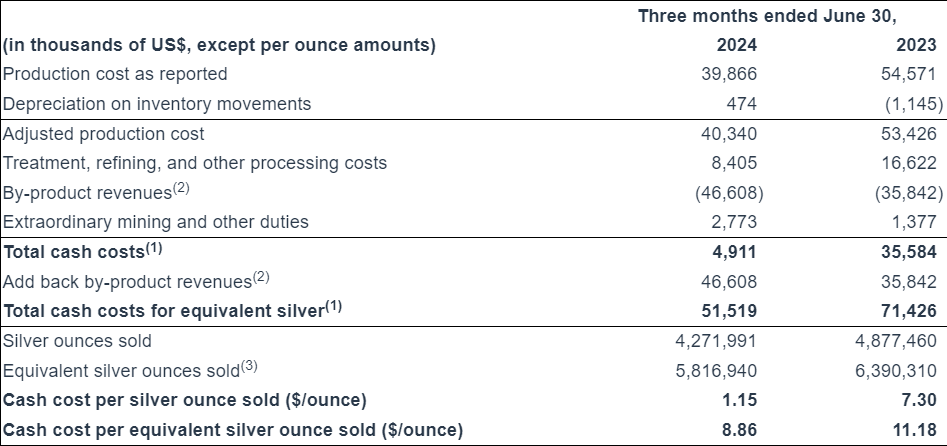This screenshot has height=446, width=947.
Task: Click the "Adjusted production cost" row label
Action: tap(104, 133)
